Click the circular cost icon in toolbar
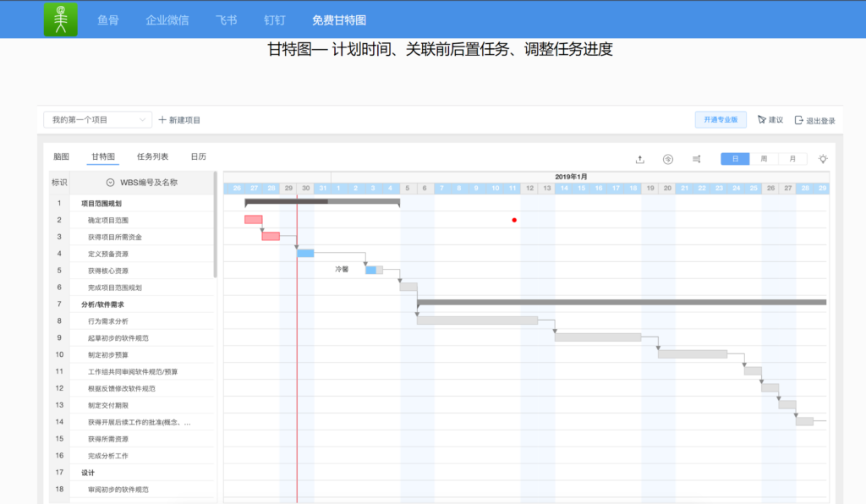The height and width of the screenshot is (504, 866). click(668, 159)
